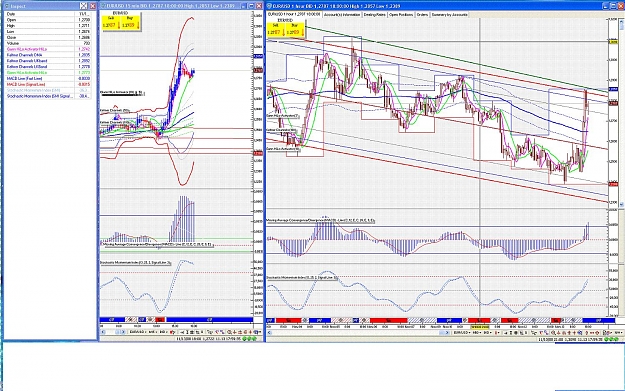Open the period dropdown in 1 hour chart toolbar

point(477,332)
